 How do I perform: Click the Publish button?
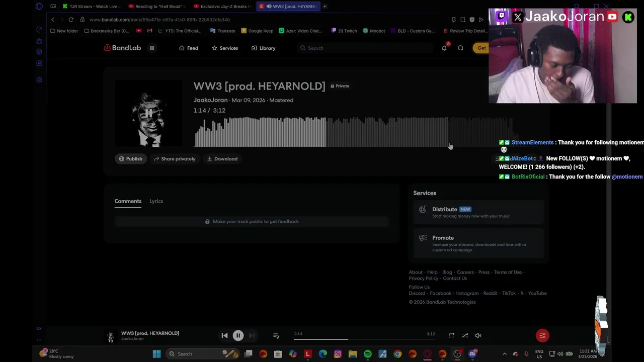click(130, 159)
